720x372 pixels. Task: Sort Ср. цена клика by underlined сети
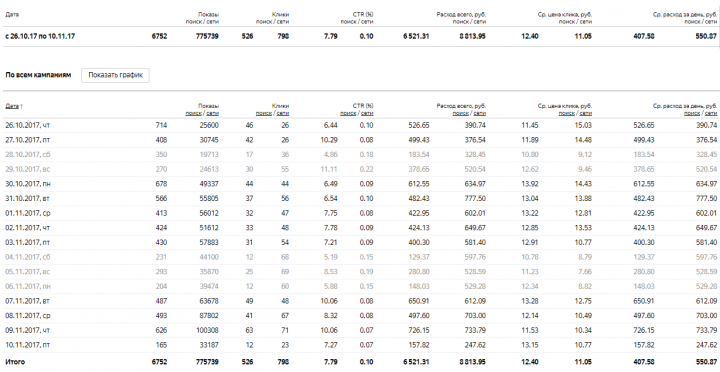585,113
